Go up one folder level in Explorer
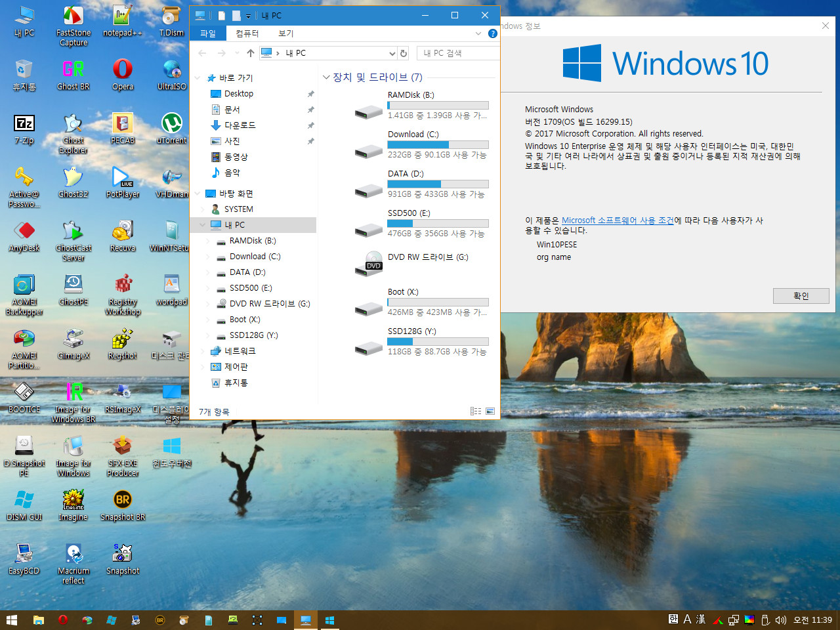 [250, 53]
